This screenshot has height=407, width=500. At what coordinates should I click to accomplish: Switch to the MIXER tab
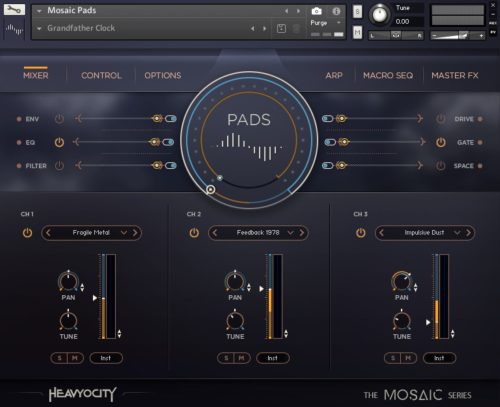[x=36, y=76]
